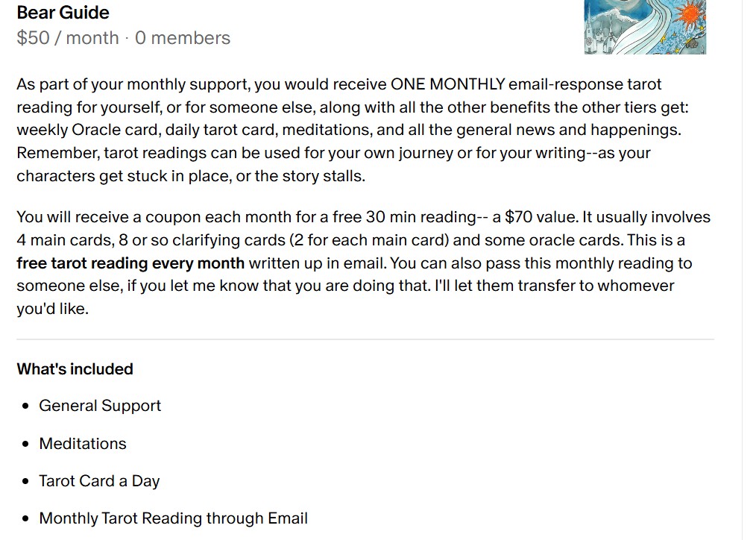Click the 0 members count
This screenshot has width=756, height=540.
(x=183, y=38)
